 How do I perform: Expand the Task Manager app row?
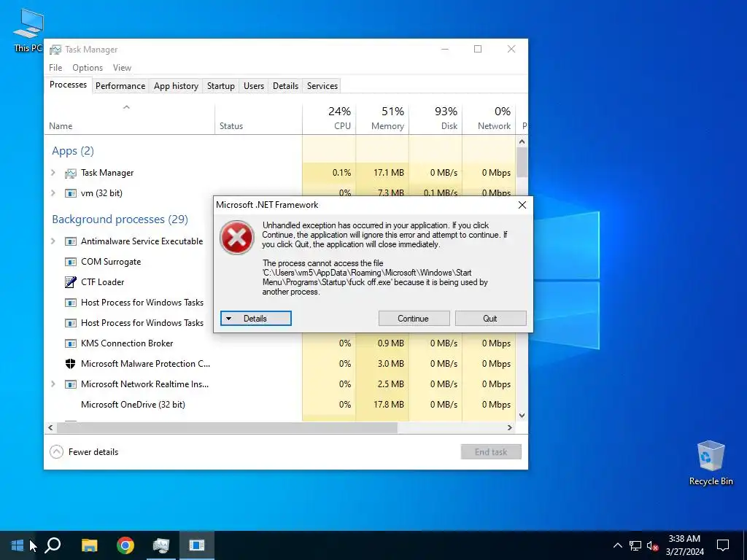(x=53, y=173)
